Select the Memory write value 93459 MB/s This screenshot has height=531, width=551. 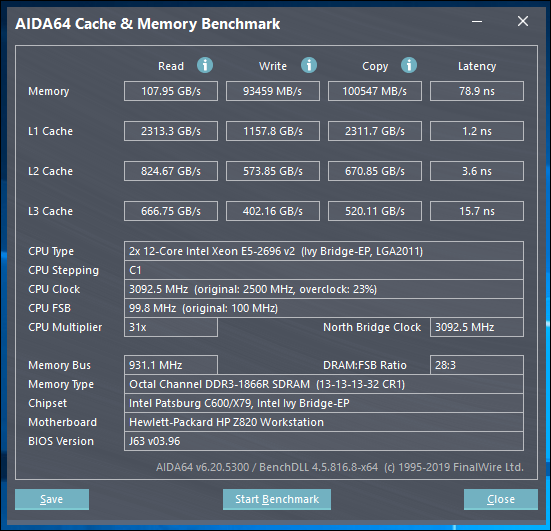273,91
